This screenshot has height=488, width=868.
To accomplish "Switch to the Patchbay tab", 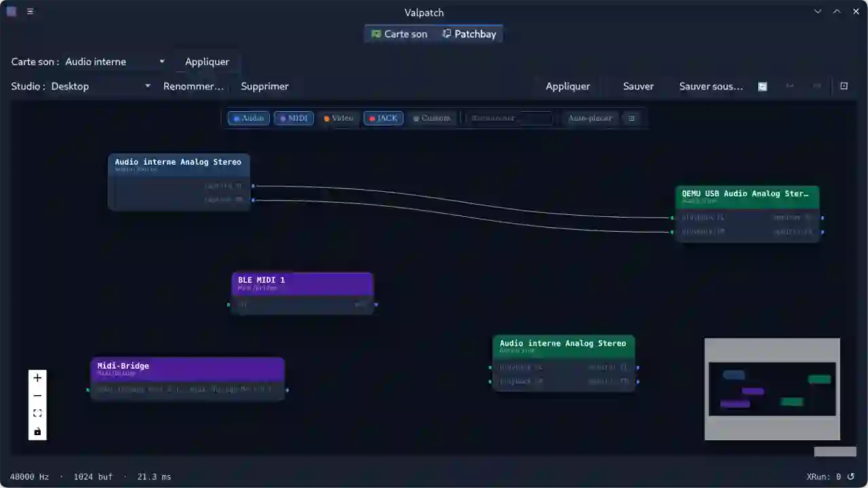I will [469, 34].
